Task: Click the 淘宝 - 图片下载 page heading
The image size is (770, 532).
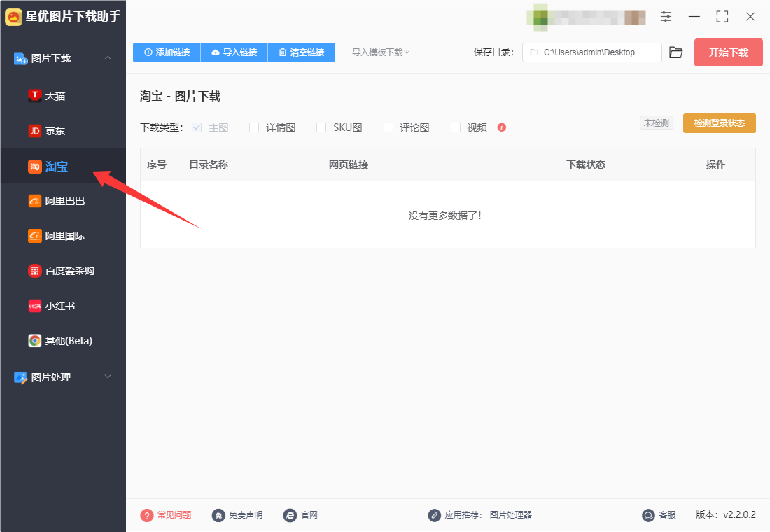Action: pos(180,97)
